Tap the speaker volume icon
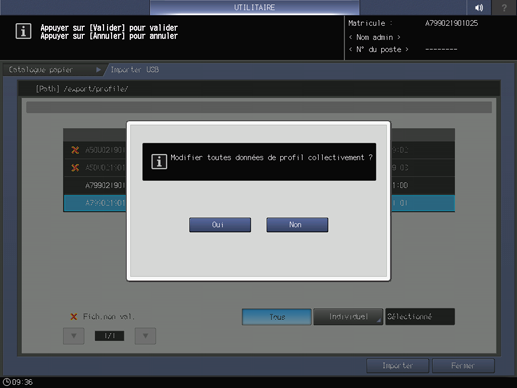 [479, 7]
